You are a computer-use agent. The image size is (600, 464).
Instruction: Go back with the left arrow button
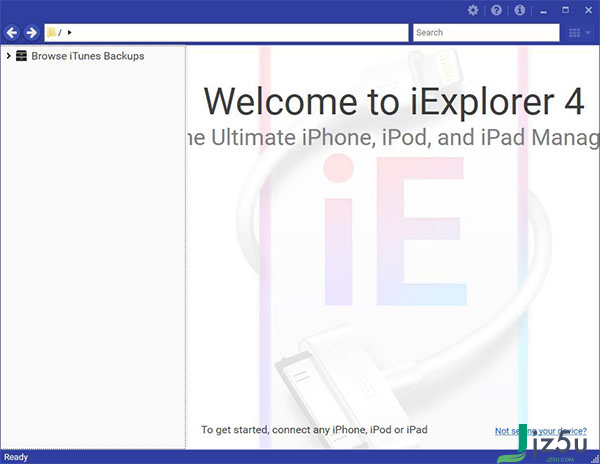point(12,33)
